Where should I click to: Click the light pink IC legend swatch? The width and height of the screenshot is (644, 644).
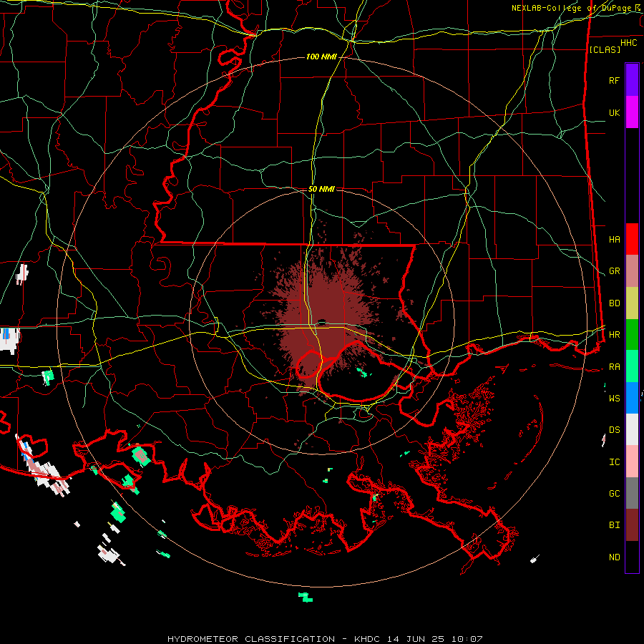[632, 462]
